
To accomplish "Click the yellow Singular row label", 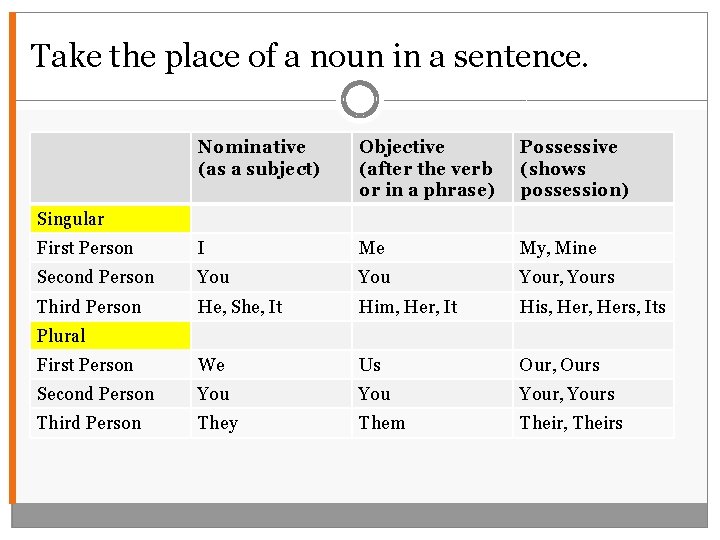I will point(110,219).
